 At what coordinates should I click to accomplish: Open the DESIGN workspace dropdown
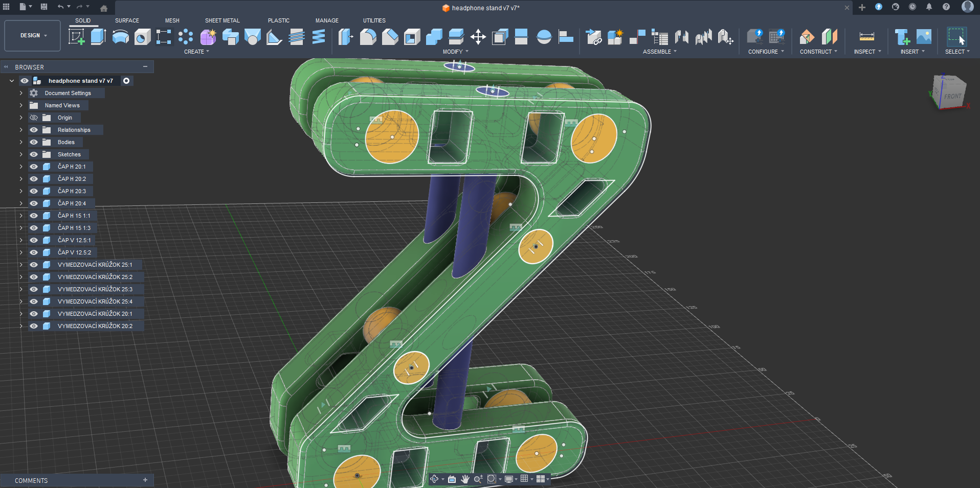point(33,36)
